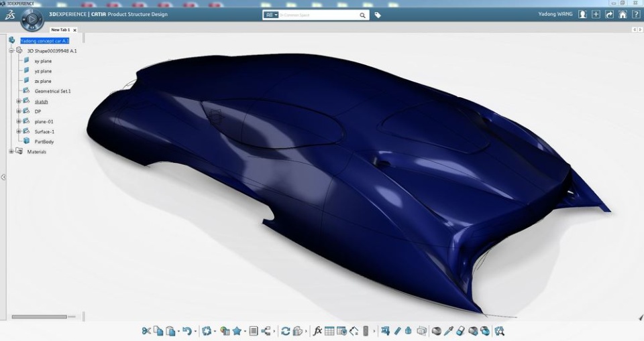Open the fx formula tool

click(x=317, y=331)
